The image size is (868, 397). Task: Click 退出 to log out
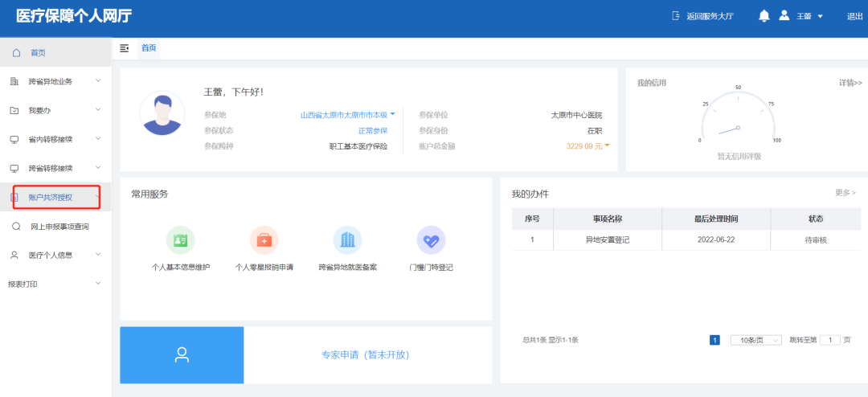coord(854,16)
